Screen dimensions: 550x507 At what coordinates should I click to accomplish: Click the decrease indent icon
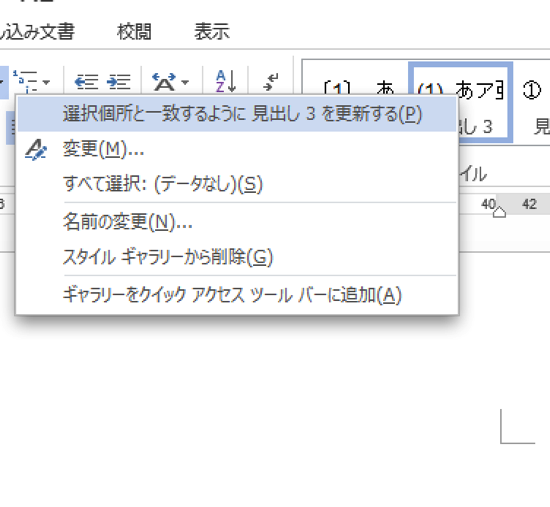[86, 82]
